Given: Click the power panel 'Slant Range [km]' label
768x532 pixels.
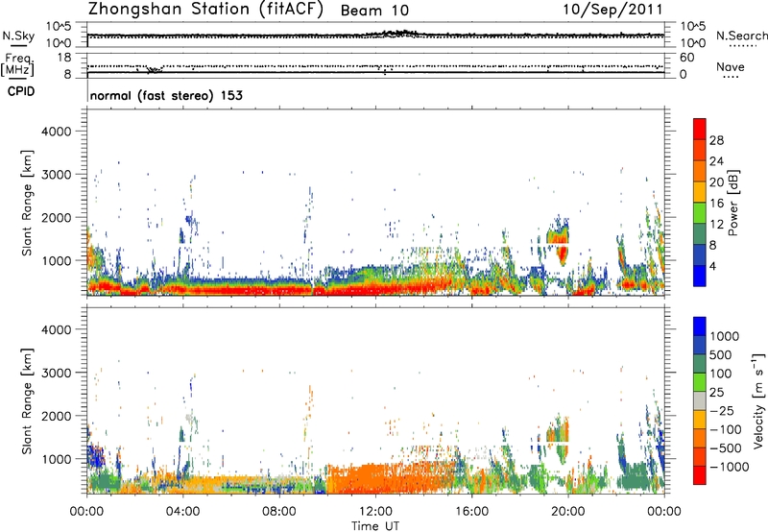Looking at the screenshot, I should (27, 203).
